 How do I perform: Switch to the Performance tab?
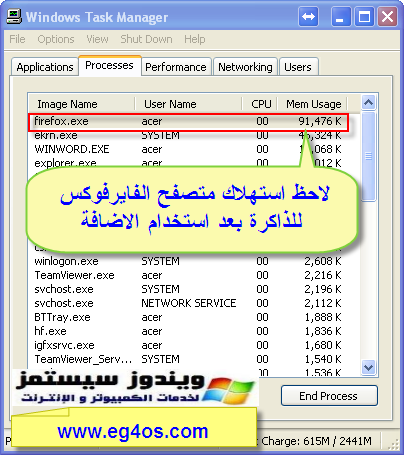pyautogui.click(x=176, y=67)
